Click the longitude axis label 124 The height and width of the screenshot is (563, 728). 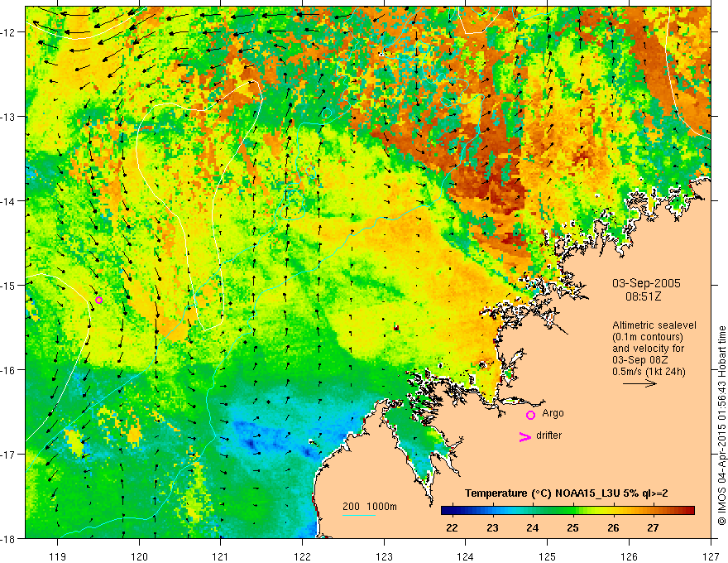pyautogui.click(x=465, y=556)
